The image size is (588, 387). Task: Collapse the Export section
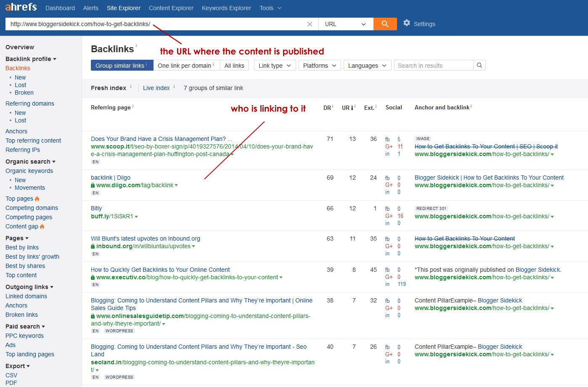(18, 366)
